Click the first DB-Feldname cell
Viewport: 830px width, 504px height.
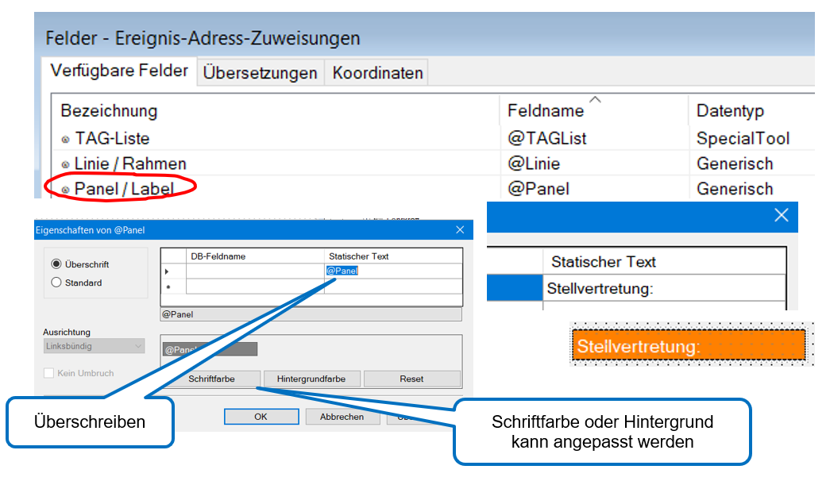coord(255,271)
